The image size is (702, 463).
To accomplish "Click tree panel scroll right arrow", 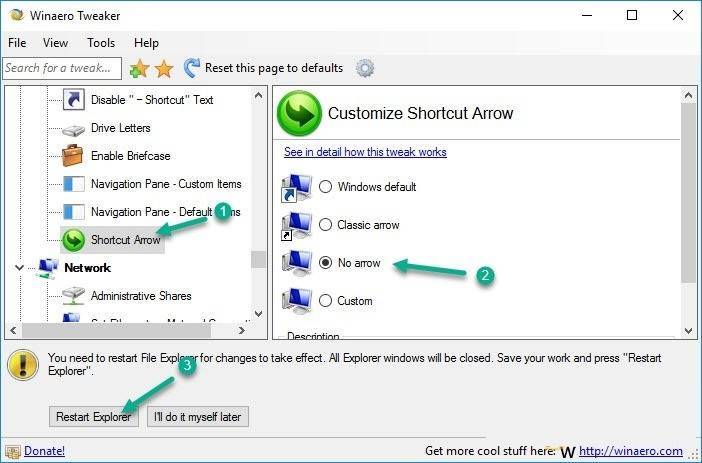I will pos(242,330).
